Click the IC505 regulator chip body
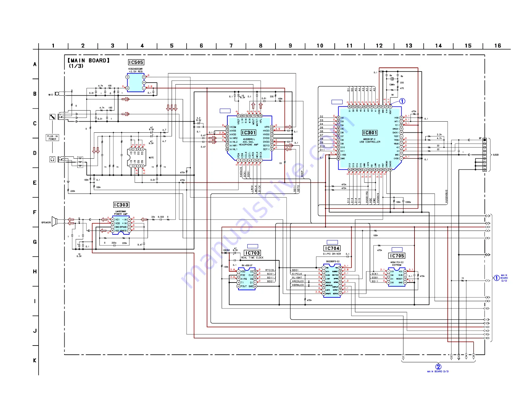The height and width of the screenshot is (400, 532). pos(136,83)
